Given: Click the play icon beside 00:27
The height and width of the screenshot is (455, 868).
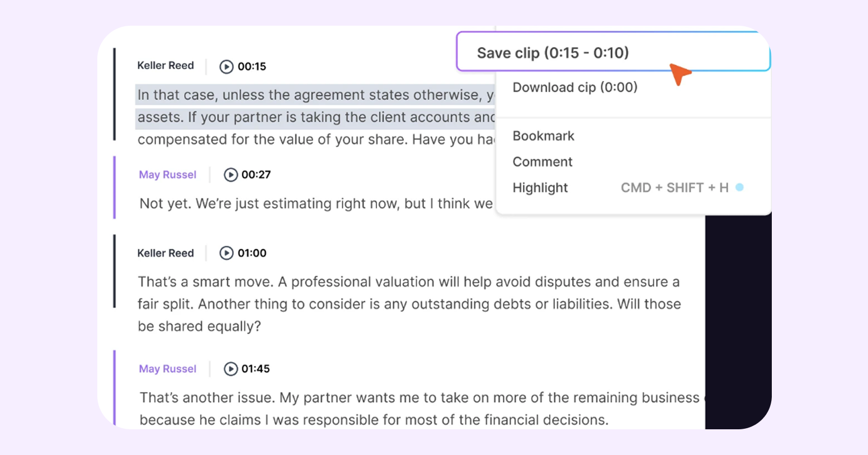Looking at the screenshot, I should pos(230,175).
